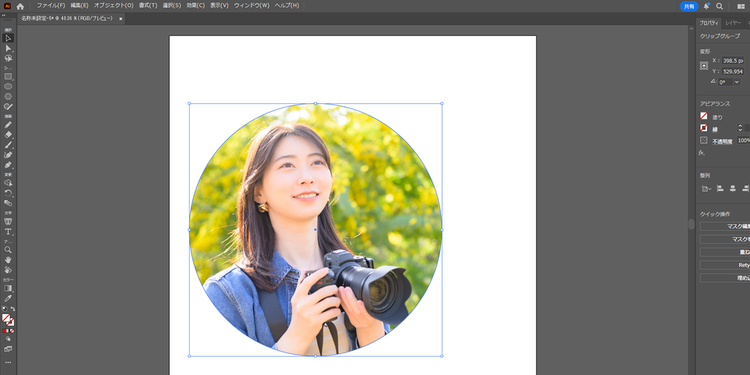Select the Rotate View tool
Screen dimensions: 750x375
click(8, 270)
